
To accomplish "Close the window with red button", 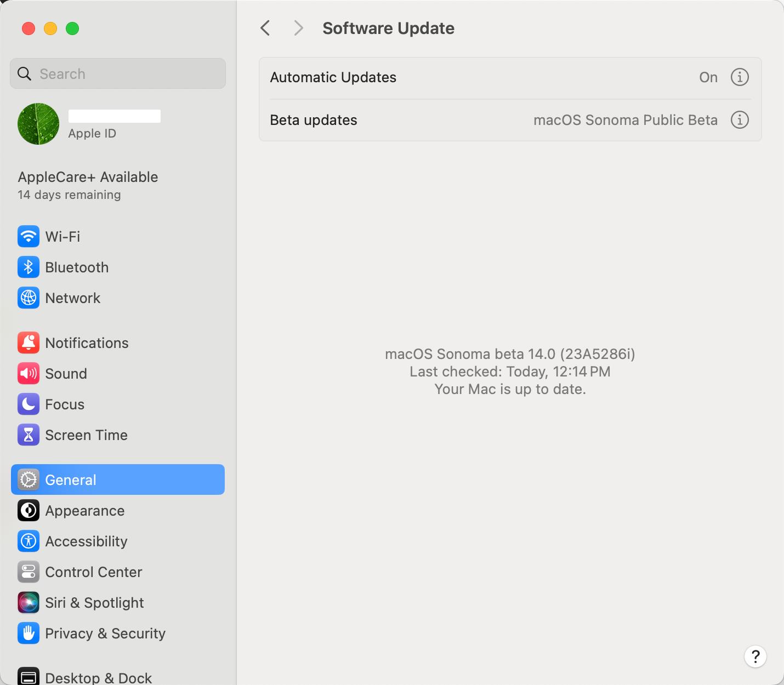I will [29, 28].
